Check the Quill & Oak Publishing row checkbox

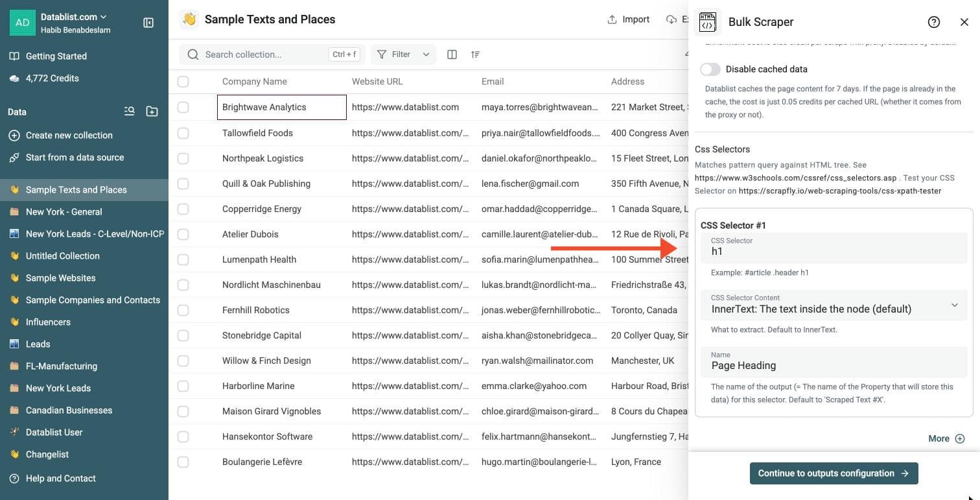tap(183, 184)
